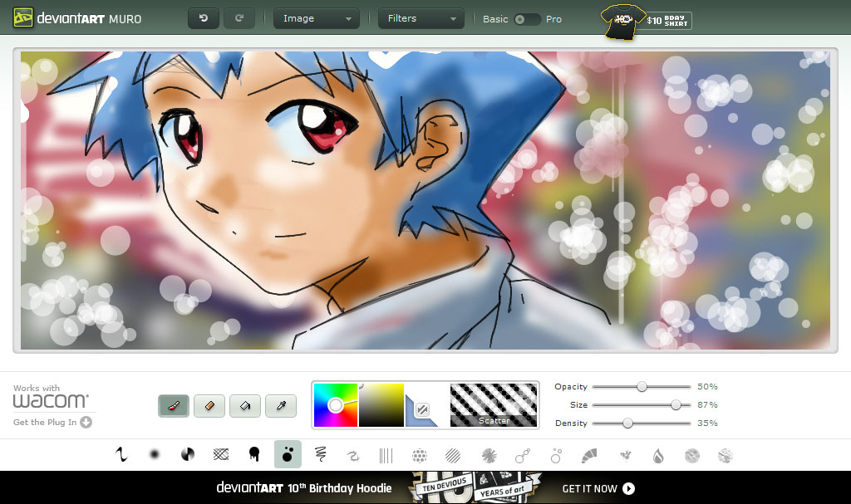This screenshot has width=851, height=504.
Task: Select the paint brush tool
Action: [174, 406]
